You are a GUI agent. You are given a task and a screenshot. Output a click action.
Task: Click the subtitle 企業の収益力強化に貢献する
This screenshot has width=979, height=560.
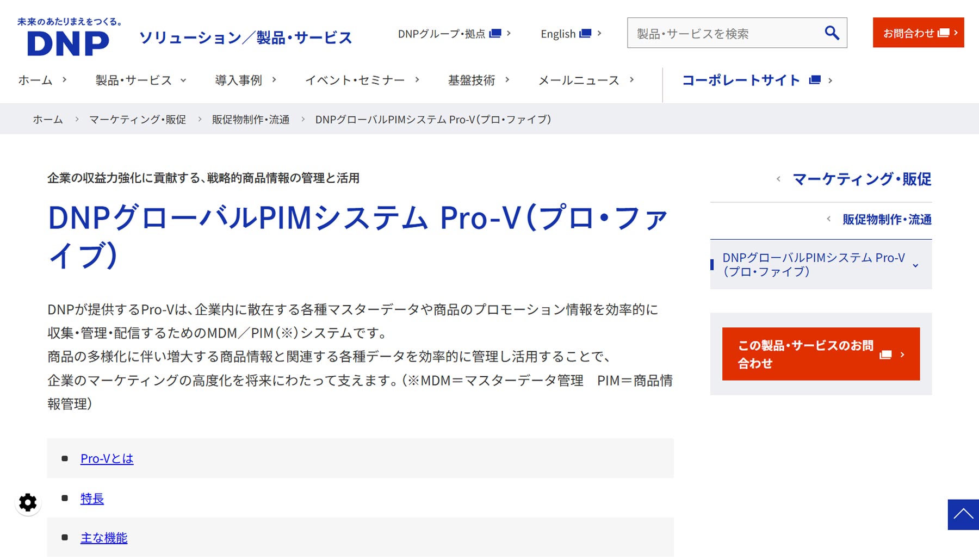(x=203, y=178)
